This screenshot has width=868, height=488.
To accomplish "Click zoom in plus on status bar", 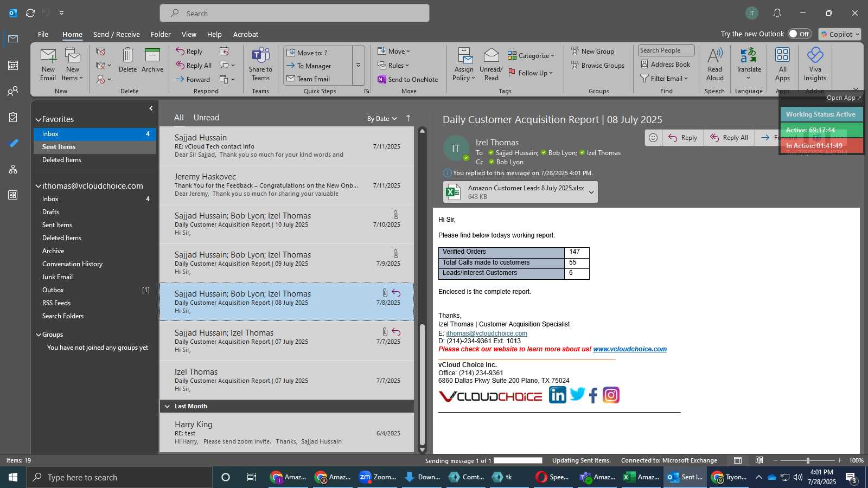I will click(x=840, y=460).
